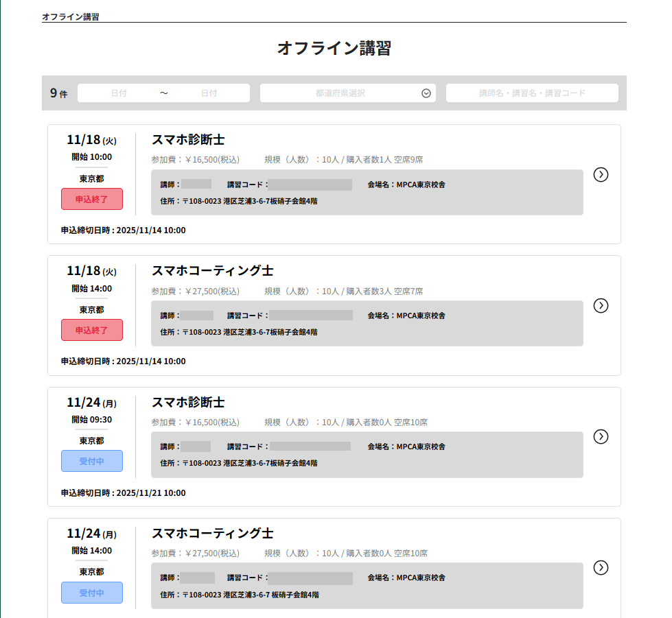Click the オフライン講習 page heading
This screenshot has height=618, width=672.
[336, 49]
